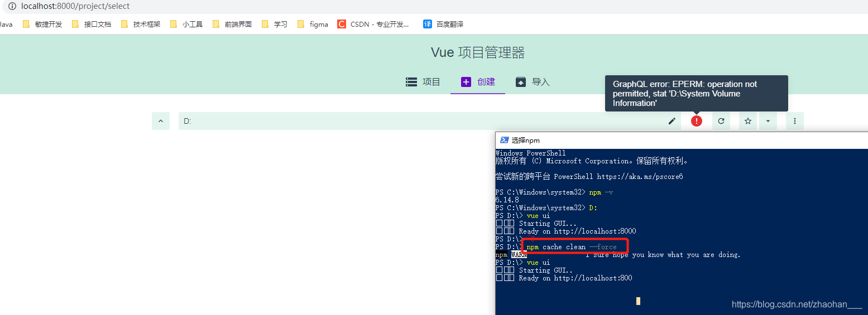Open the 小工具 bookmarks folder

(186, 24)
